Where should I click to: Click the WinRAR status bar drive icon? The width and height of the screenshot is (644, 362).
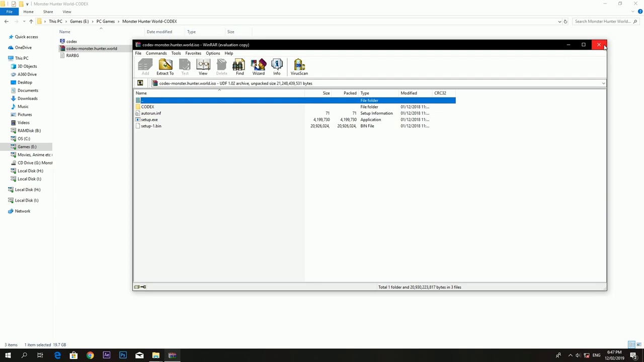click(137, 287)
